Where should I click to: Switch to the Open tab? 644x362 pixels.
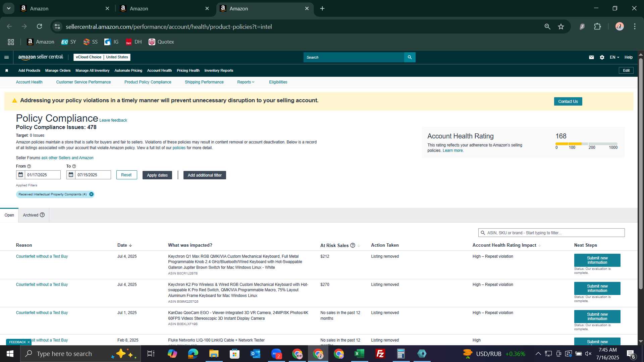[x=9, y=215]
